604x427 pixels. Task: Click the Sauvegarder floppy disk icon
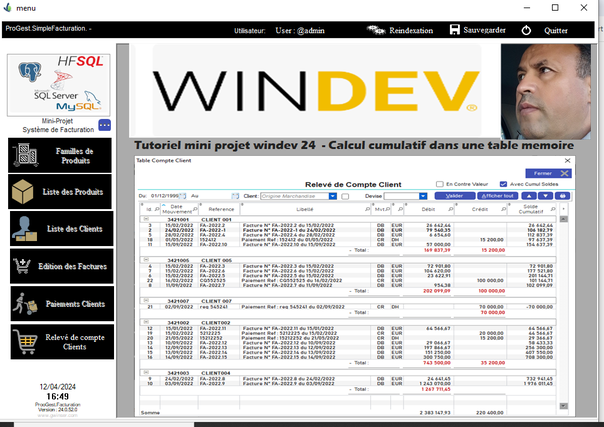point(455,30)
